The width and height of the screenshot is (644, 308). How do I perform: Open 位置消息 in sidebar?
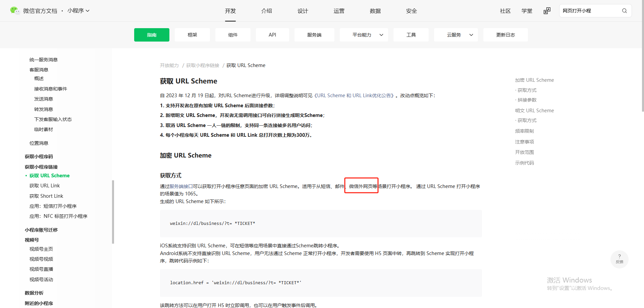pyautogui.click(x=39, y=143)
